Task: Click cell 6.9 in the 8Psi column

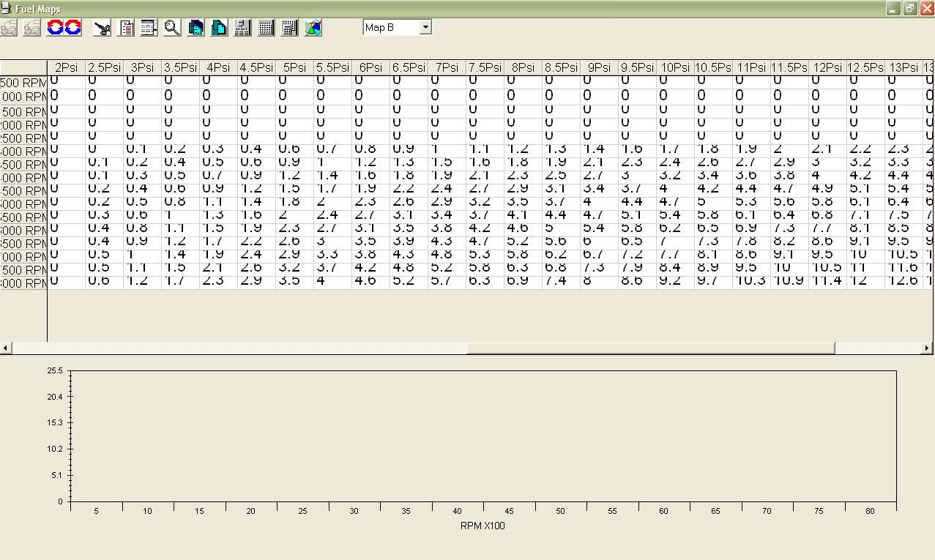Action: [x=524, y=282]
